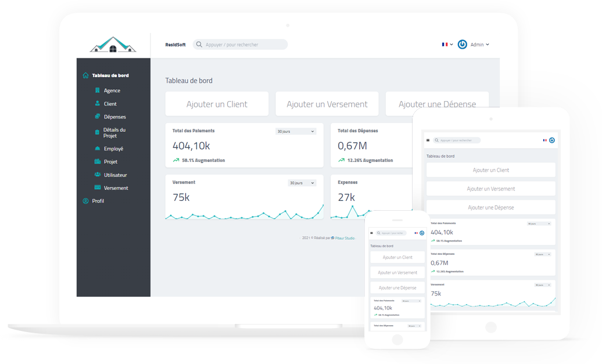
Task: Click the laptop search field Appuyer / pour rechercher
Action: (x=241, y=45)
